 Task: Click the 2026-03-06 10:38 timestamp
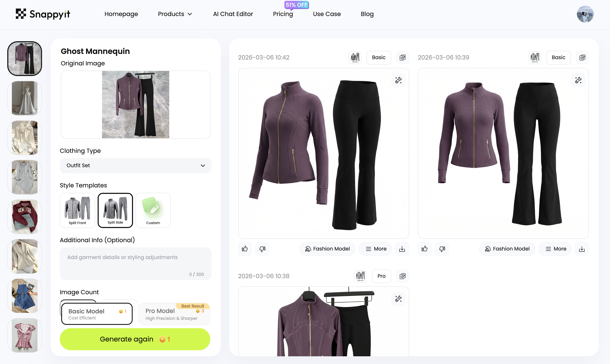click(264, 276)
